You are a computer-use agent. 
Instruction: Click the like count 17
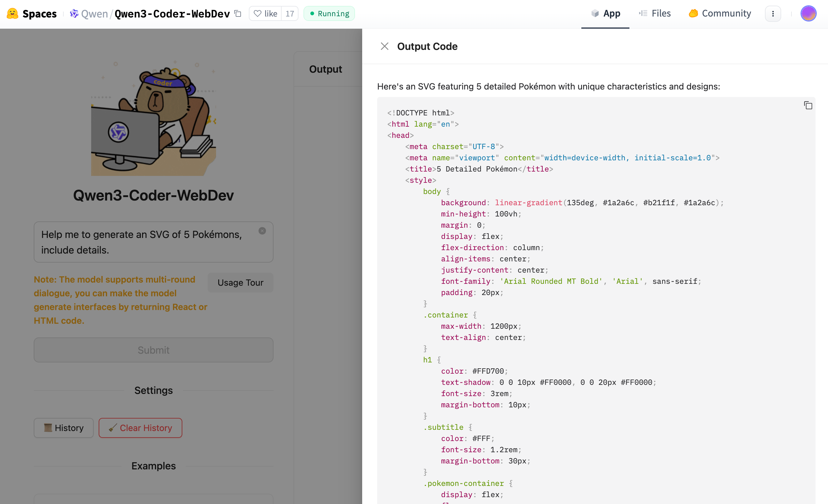click(x=290, y=13)
